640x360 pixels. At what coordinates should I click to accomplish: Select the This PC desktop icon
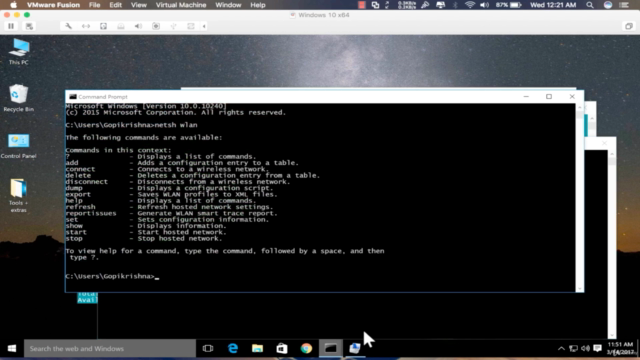pos(19,51)
